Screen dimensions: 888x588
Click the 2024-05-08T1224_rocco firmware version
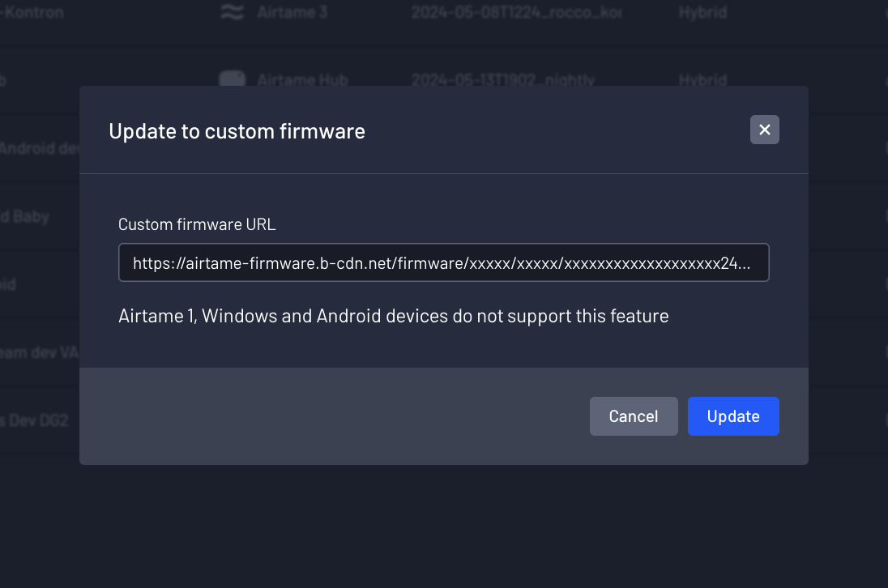coord(516,13)
